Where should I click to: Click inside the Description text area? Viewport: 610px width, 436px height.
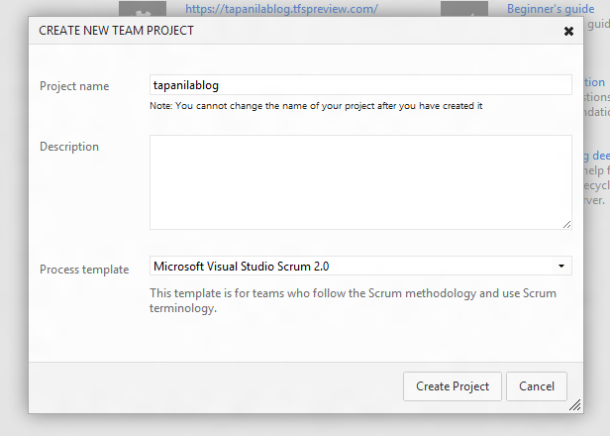point(361,182)
